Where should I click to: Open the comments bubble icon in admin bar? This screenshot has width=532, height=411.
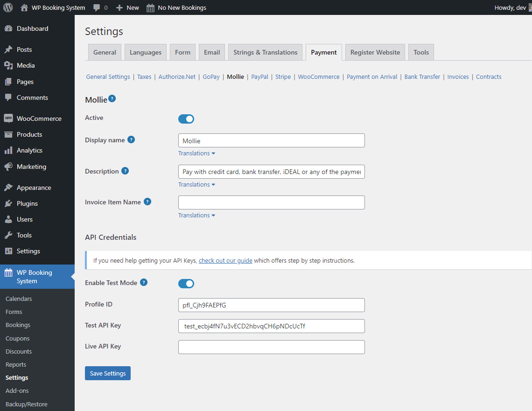pos(97,7)
